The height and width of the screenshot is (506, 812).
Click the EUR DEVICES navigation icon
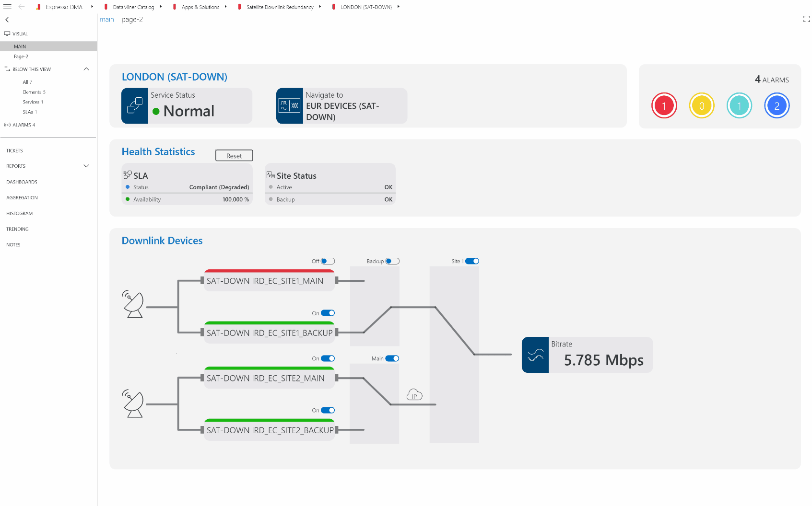pyautogui.click(x=290, y=106)
